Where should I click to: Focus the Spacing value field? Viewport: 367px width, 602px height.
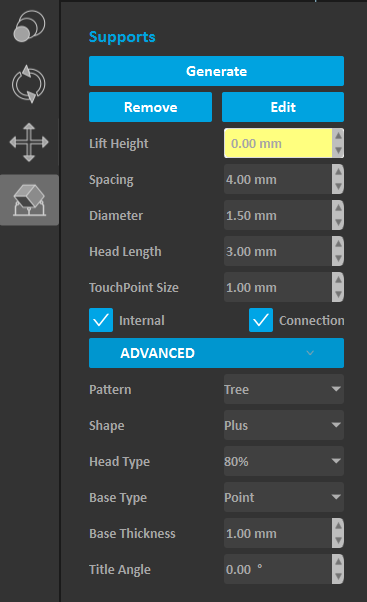278,179
